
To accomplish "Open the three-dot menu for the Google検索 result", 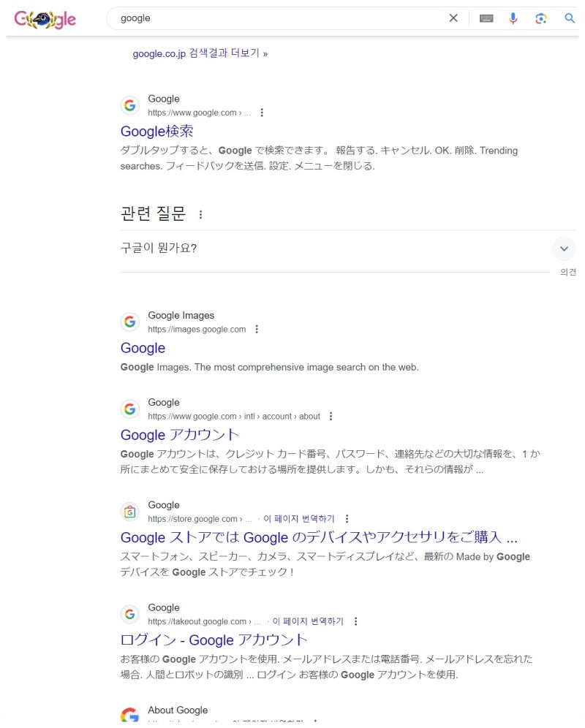I will (262, 113).
